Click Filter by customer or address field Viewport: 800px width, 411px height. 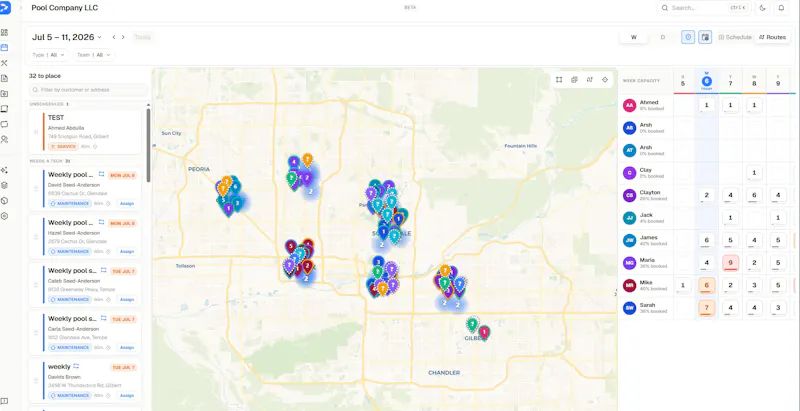(89, 90)
